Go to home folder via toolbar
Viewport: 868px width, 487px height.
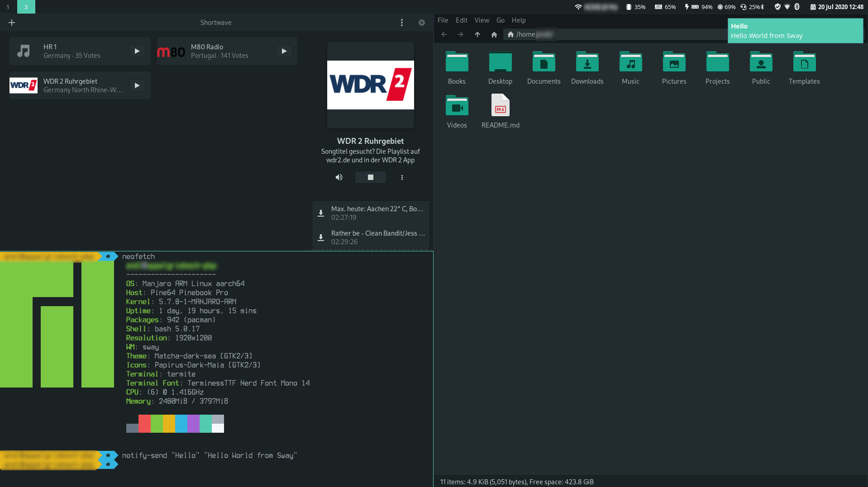(494, 34)
